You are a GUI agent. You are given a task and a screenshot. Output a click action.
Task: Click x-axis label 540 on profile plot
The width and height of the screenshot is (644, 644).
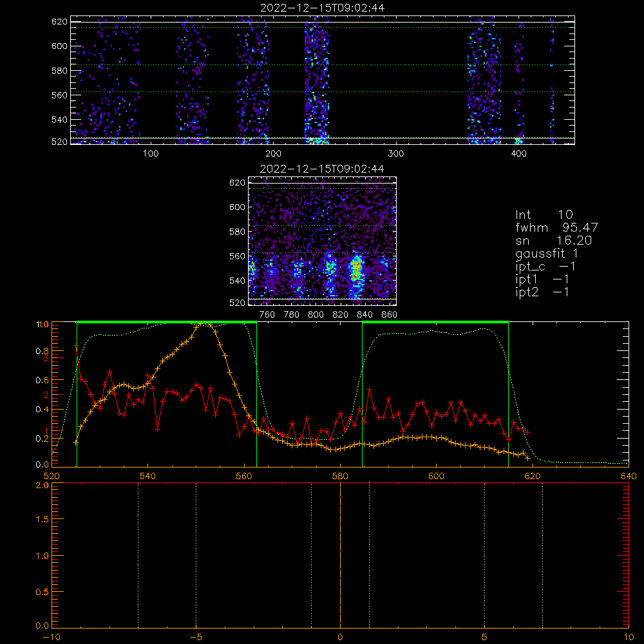click(x=148, y=476)
